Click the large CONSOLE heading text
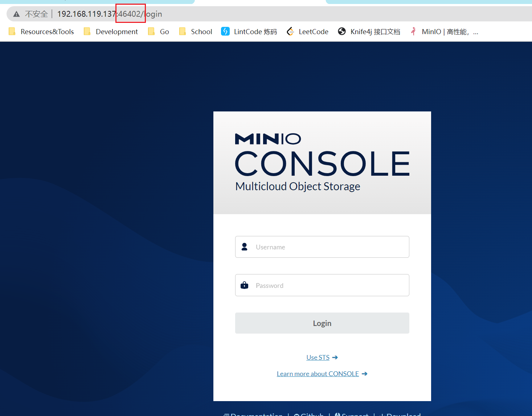This screenshot has height=416, width=532. pyautogui.click(x=322, y=164)
